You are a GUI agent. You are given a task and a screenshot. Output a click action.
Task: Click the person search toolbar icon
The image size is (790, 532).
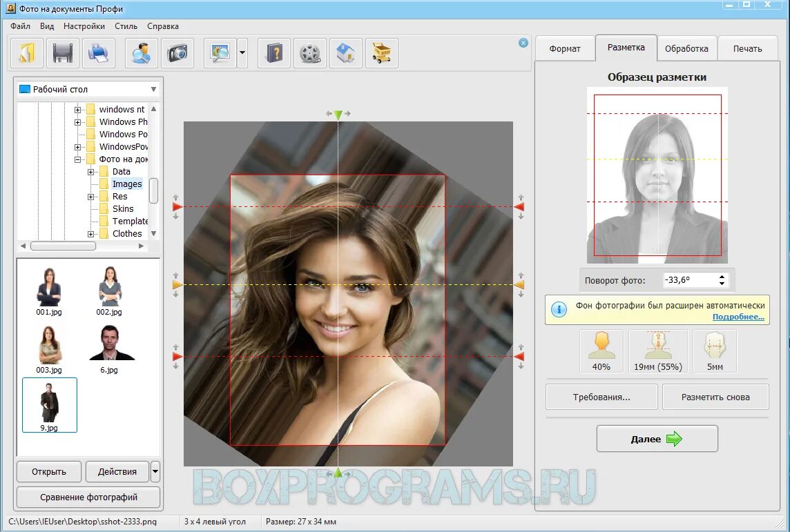point(141,53)
